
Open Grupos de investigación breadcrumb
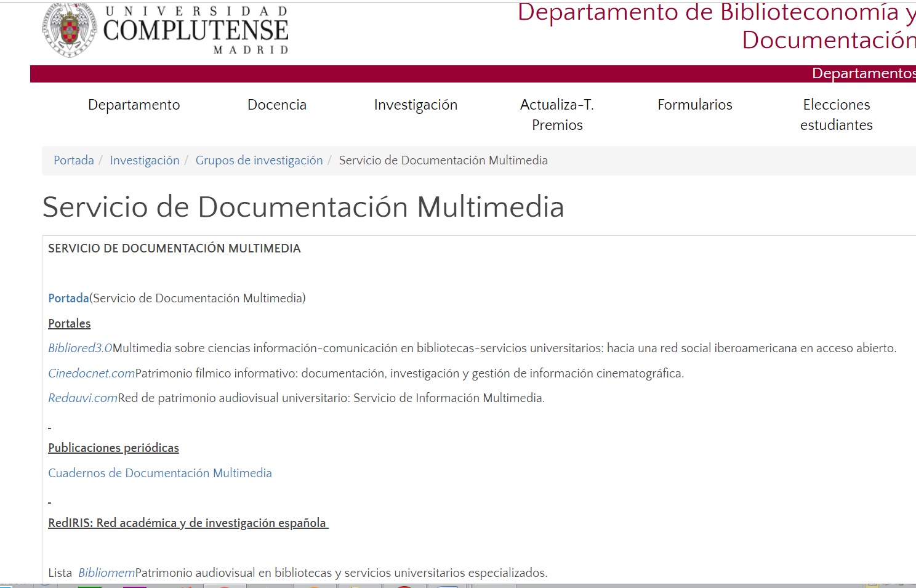coord(259,160)
